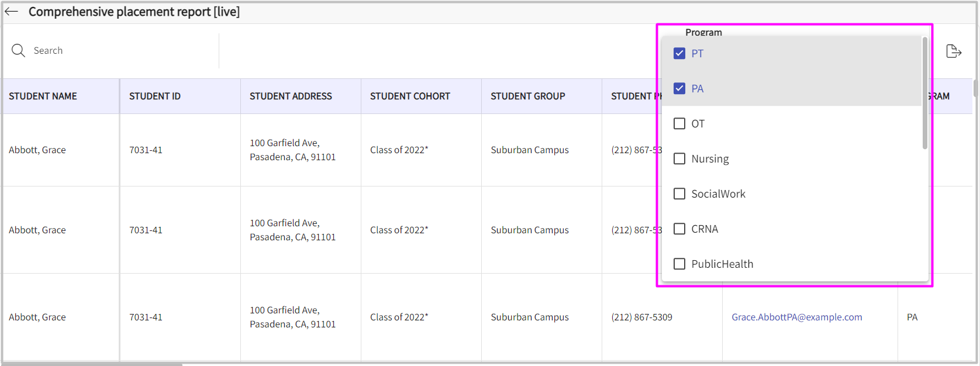
Task: Type in the Search field
Action: pyautogui.click(x=117, y=51)
